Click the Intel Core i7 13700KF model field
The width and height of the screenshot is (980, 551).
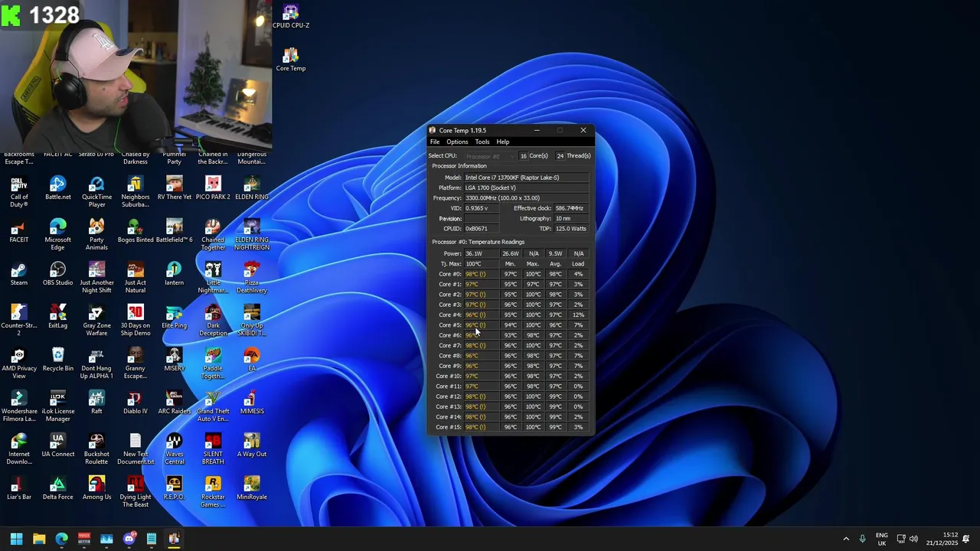[527, 178]
